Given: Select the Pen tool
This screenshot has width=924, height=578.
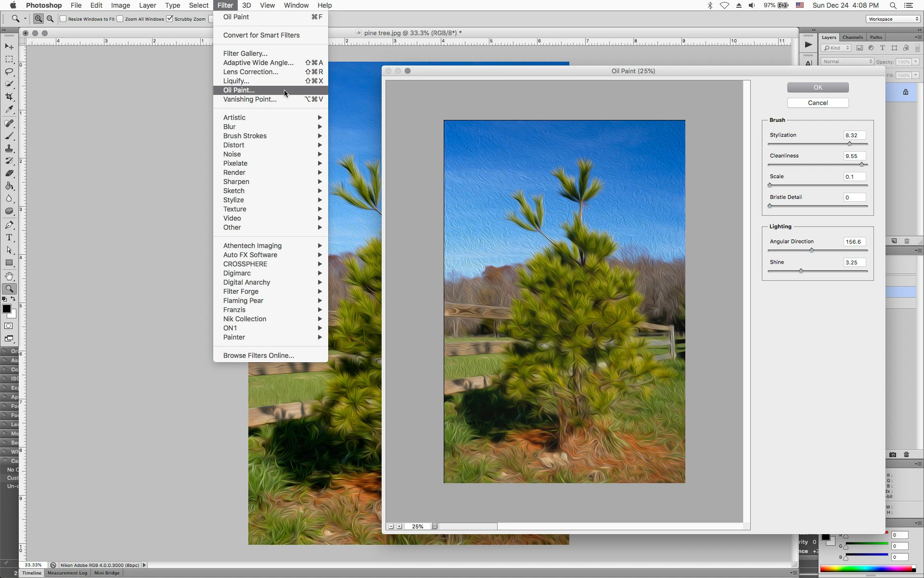Looking at the screenshot, I should [9, 225].
